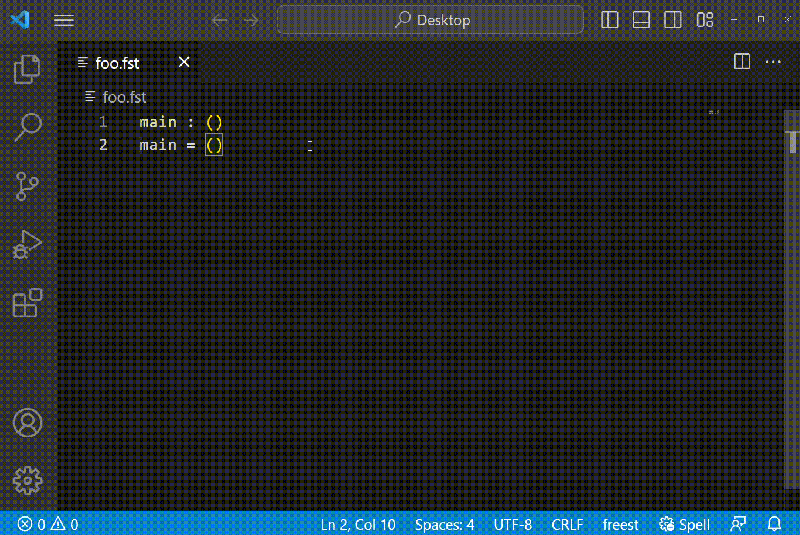Open the Extensions view
This screenshot has height=535, width=800.
point(27,303)
